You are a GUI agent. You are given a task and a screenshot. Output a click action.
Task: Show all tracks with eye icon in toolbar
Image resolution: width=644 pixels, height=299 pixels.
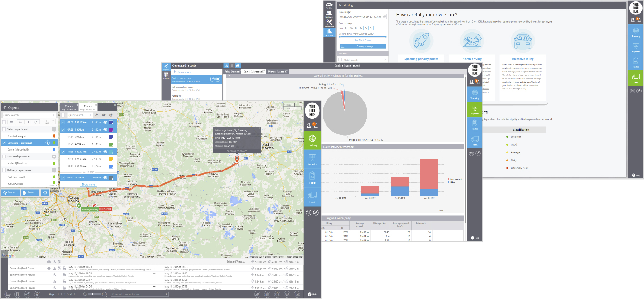coord(104,115)
